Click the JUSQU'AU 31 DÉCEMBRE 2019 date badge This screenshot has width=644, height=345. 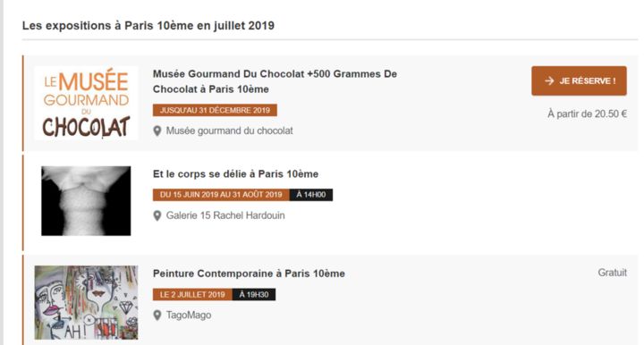tap(215, 110)
